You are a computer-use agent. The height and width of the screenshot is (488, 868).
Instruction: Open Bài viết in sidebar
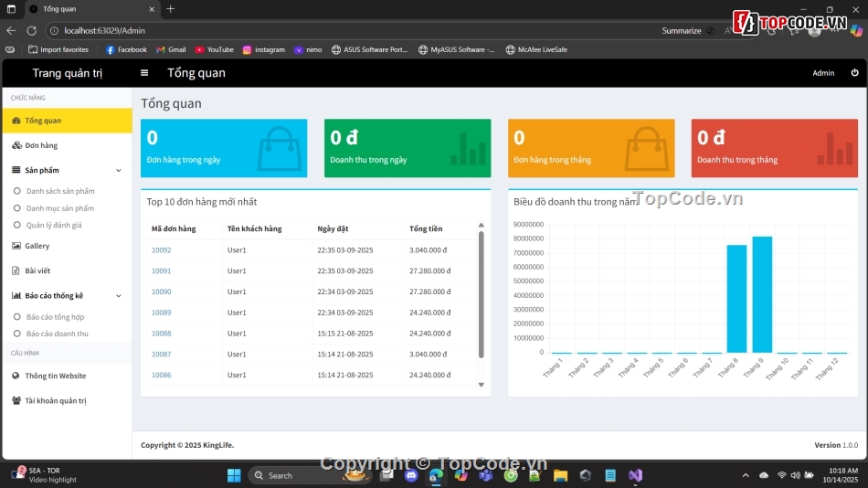tap(37, 271)
